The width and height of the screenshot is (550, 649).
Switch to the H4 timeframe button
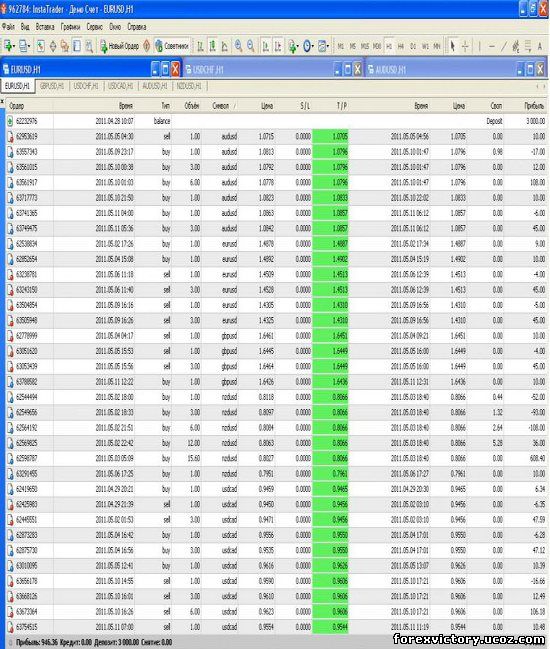pos(401,46)
